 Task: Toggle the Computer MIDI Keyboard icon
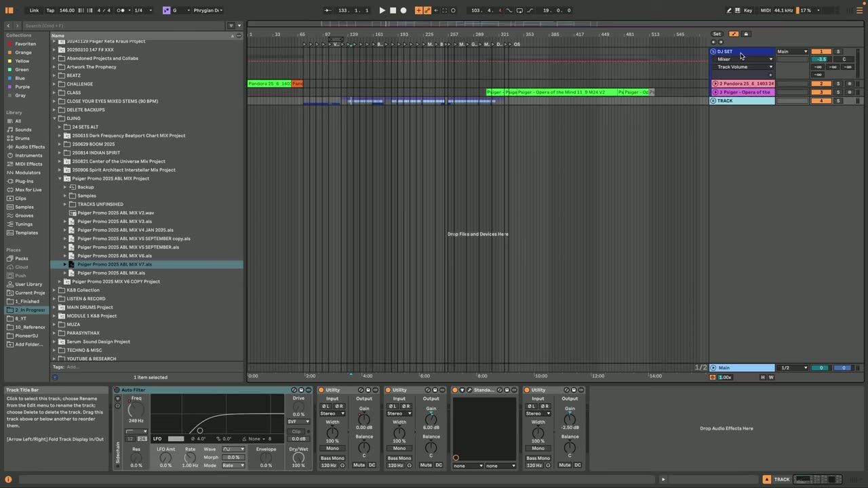click(x=738, y=10)
